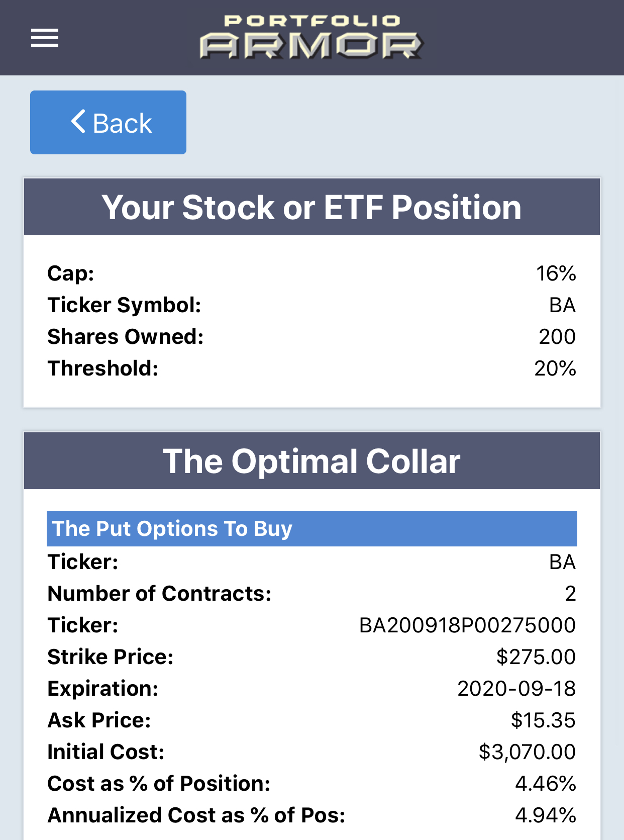This screenshot has width=624, height=840.
Task: Select The Optimal Collar header
Action: pyautogui.click(x=312, y=461)
